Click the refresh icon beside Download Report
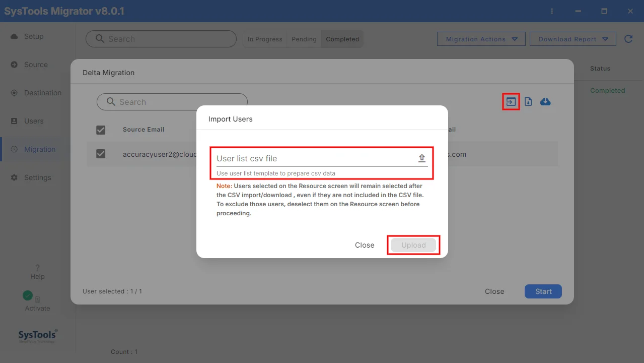The width and height of the screenshot is (644, 363). [628, 39]
